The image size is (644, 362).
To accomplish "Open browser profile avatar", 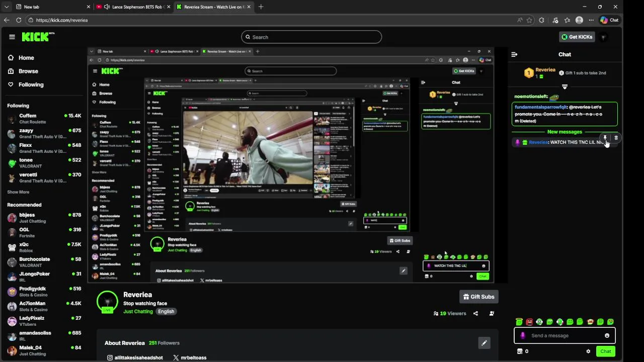I will pyautogui.click(x=579, y=20).
